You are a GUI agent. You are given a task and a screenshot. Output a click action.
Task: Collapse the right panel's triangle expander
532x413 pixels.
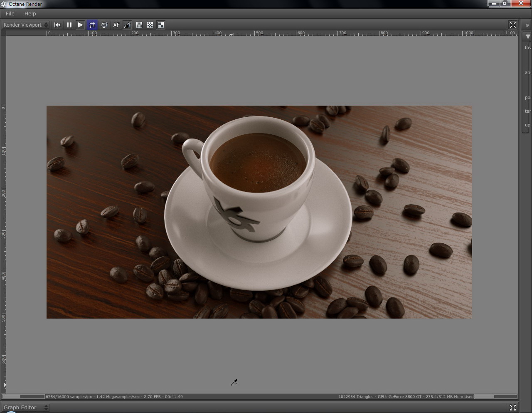coord(528,37)
